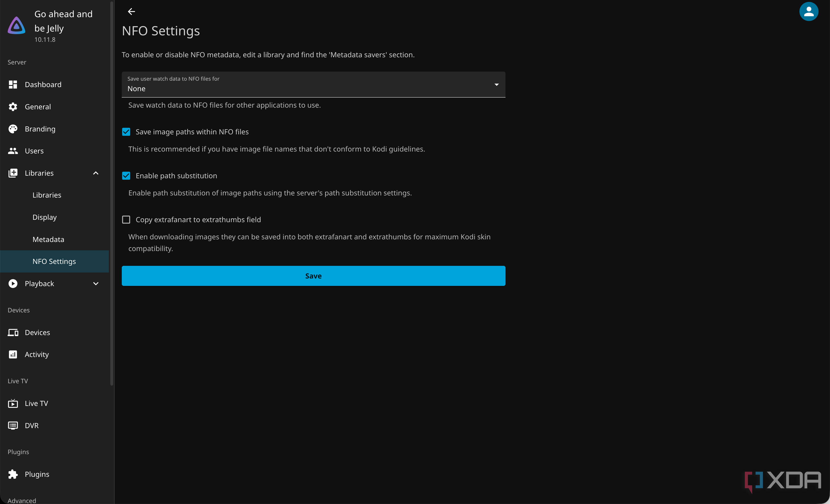
Task: Click the blue Save button
Action: [313, 276]
